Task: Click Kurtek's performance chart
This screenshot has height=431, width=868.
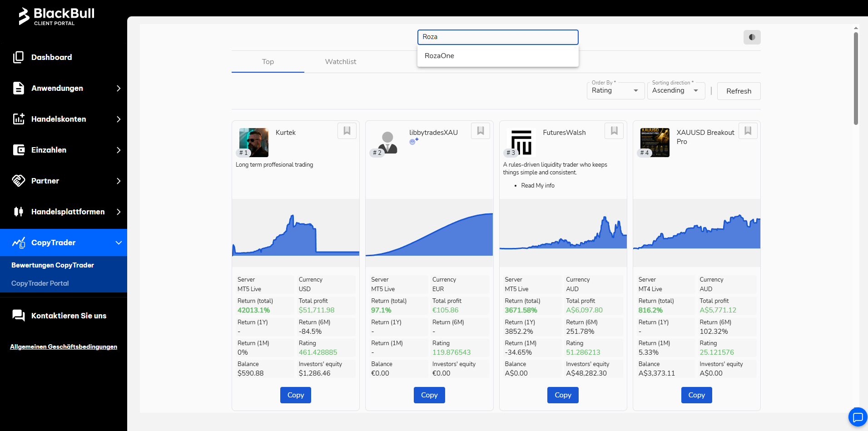Action: pos(296,233)
